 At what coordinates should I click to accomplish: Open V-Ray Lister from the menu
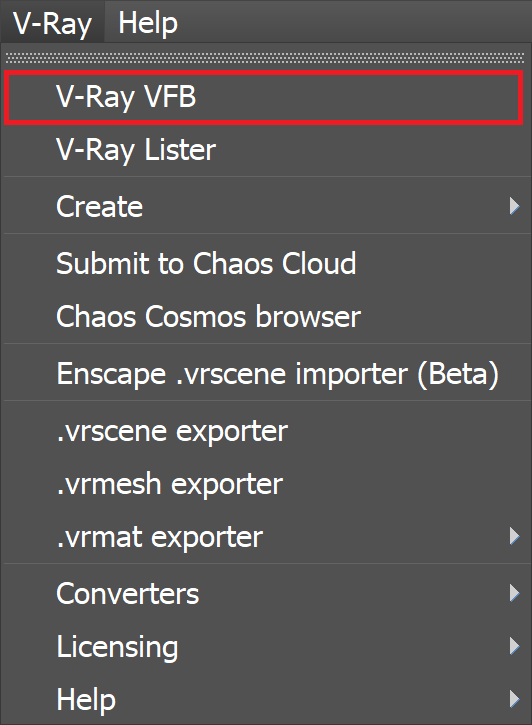tap(264, 149)
